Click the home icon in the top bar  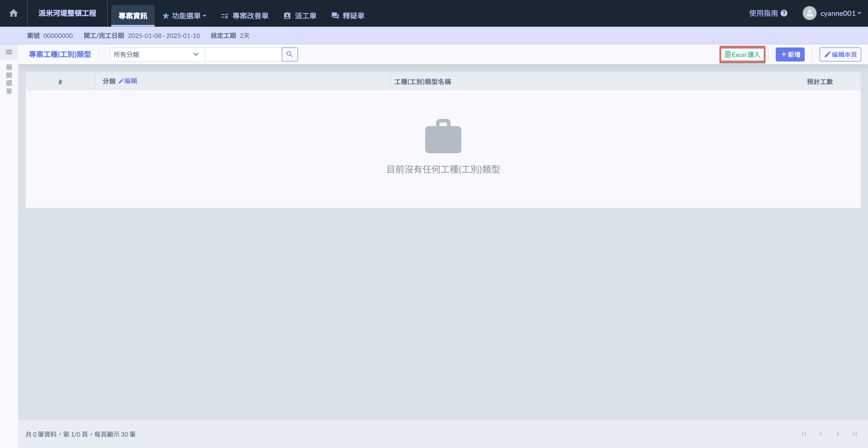14,13
